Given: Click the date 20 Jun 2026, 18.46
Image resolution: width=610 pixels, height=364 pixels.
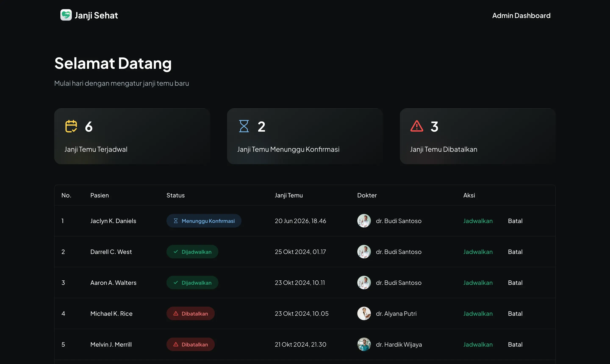Looking at the screenshot, I should (x=301, y=221).
